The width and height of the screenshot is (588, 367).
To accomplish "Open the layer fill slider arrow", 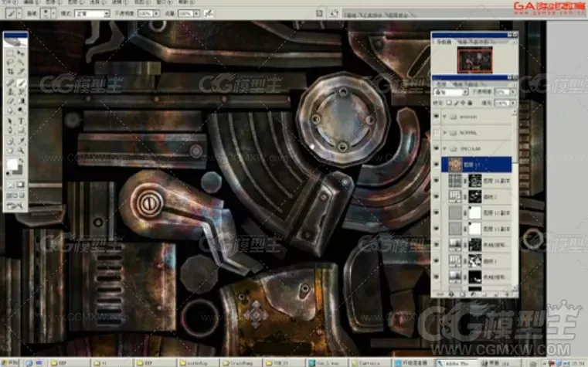I will (513, 103).
